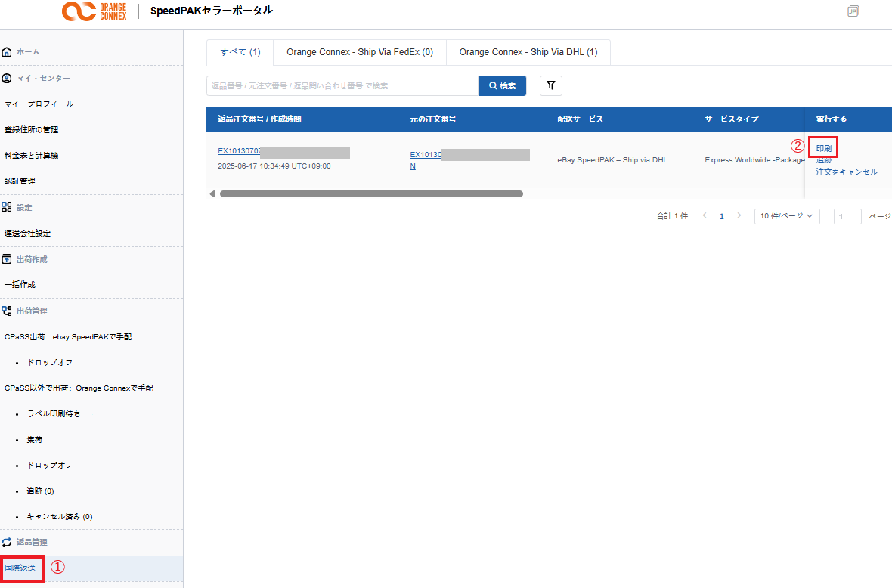The image size is (892, 588).
Task: Click the 検索 search button
Action: [503, 86]
